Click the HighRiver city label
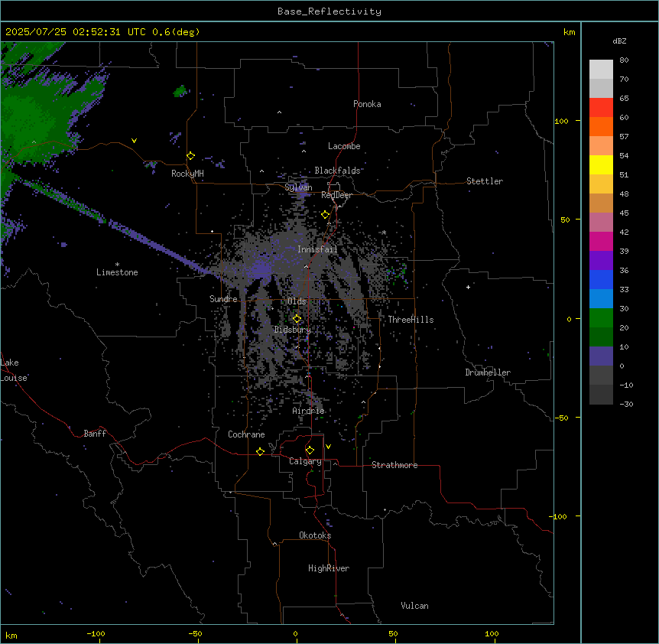 pyautogui.click(x=329, y=568)
